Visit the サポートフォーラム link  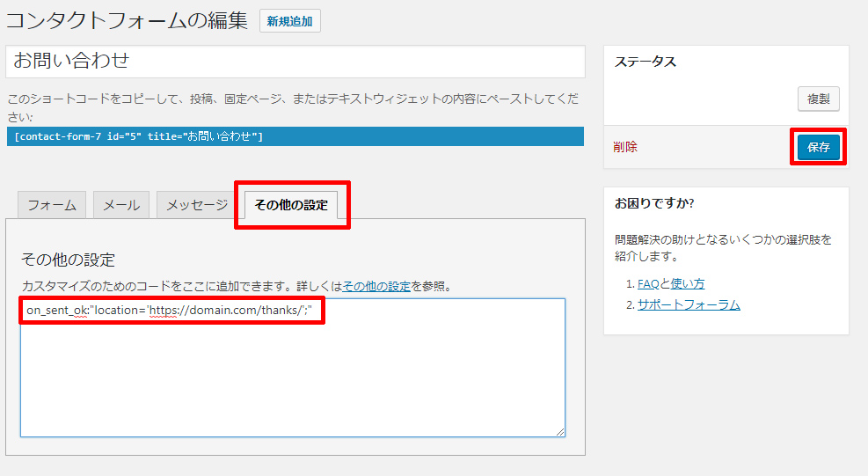pos(689,304)
